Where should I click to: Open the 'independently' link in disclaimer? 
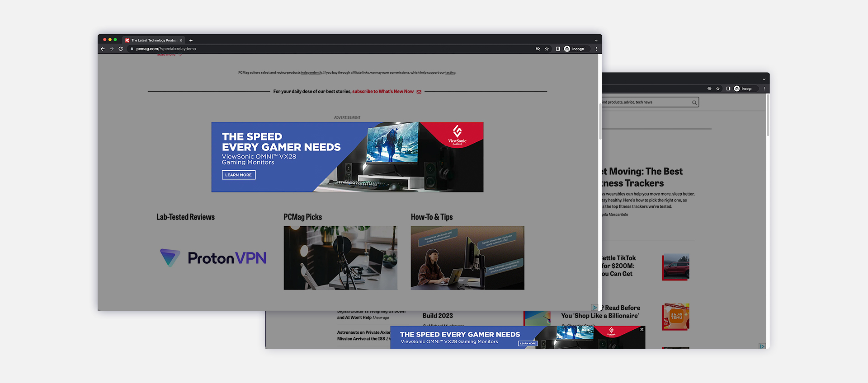(x=311, y=73)
